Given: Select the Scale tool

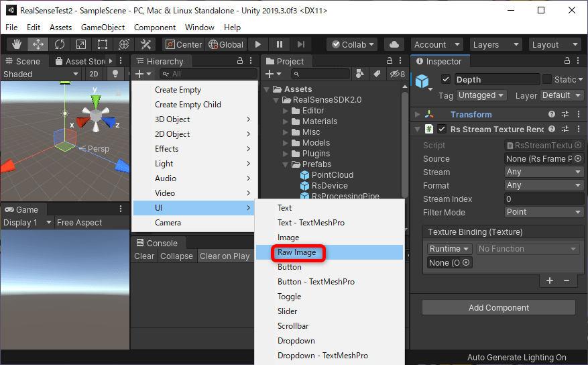Looking at the screenshot, I should pyautogui.click(x=81, y=45).
